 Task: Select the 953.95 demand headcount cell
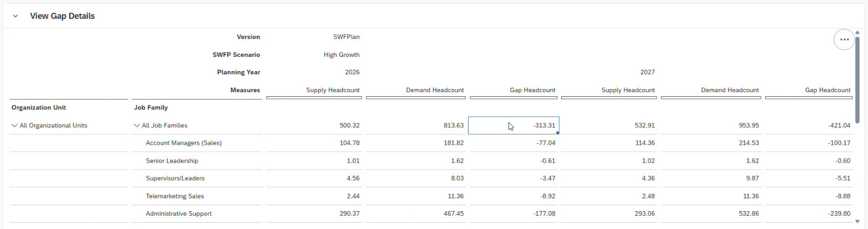pyautogui.click(x=748, y=126)
